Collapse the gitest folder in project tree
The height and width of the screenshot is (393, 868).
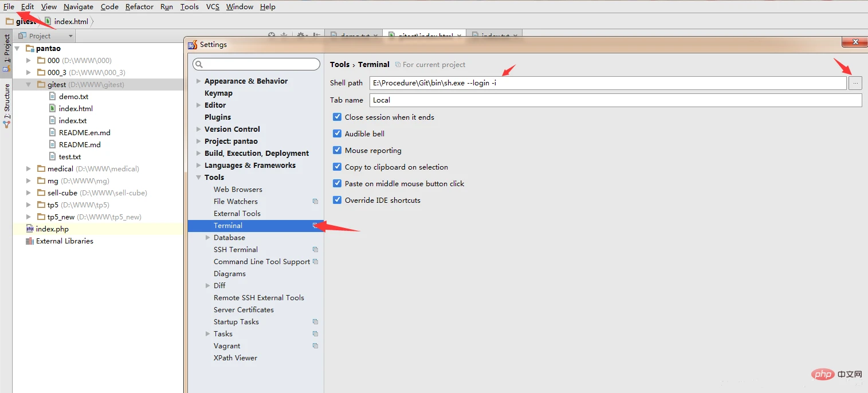click(28, 85)
